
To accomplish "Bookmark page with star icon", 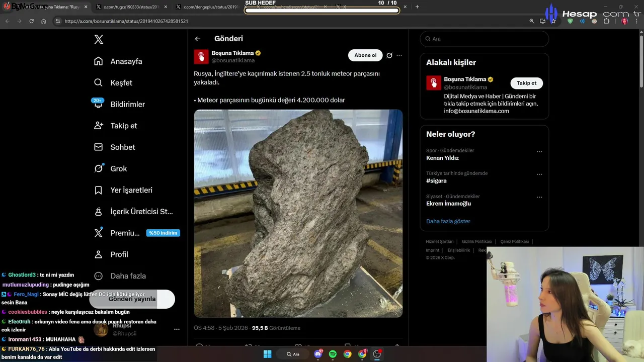I will tap(553, 21).
